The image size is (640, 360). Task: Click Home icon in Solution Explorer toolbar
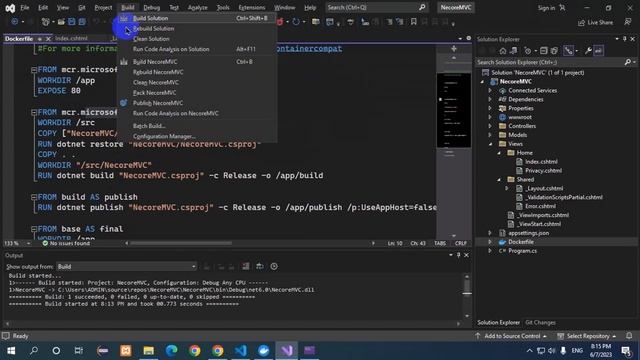503,51
